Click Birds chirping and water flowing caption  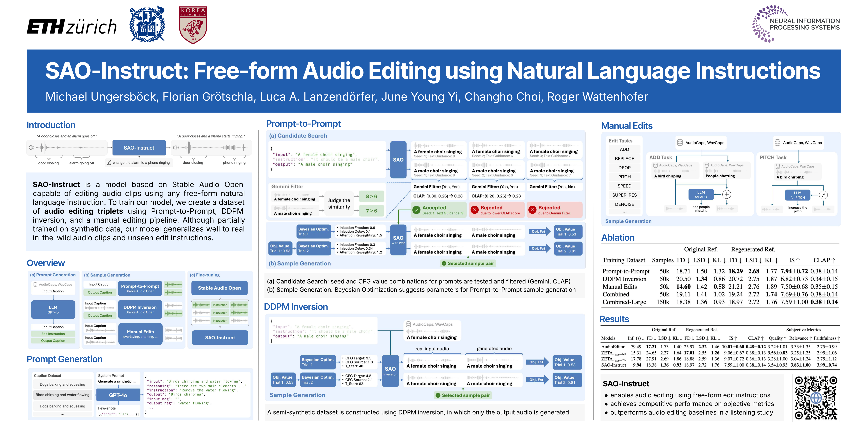click(x=62, y=395)
